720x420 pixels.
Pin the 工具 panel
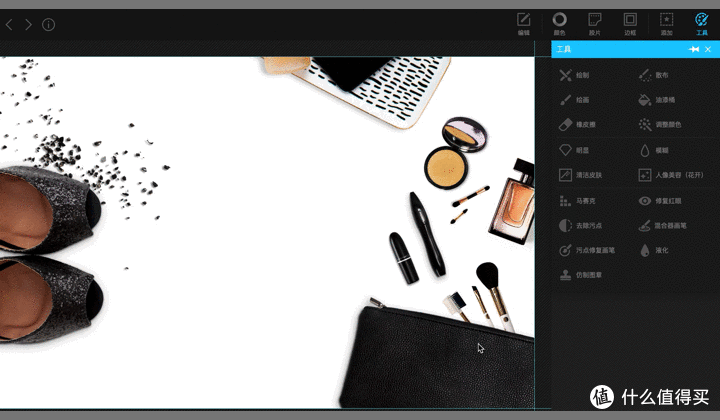[694, 49]
